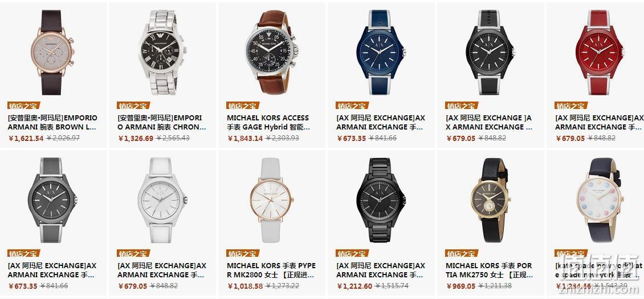Open the white Armani Exchange watch image
This screenshot has width=644, height=299.
162,200
